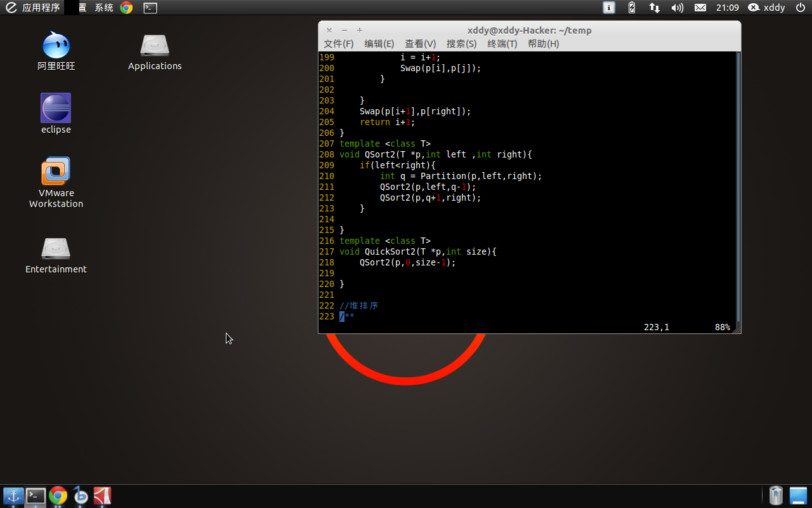Check battery status icon in top panel

(632, 8)
